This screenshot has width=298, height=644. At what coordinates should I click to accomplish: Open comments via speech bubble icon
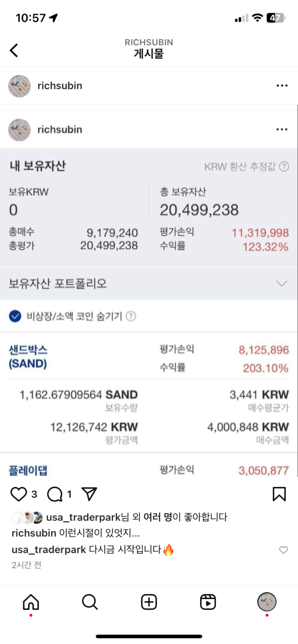(x=55, y=494)
